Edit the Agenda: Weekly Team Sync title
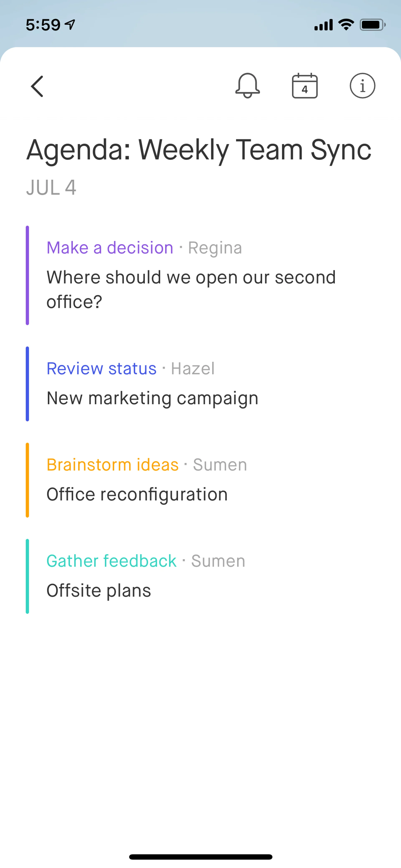Image resolution: width=401 pixels, height=868 pixels. pyautogui.click(x=199, y=150)
